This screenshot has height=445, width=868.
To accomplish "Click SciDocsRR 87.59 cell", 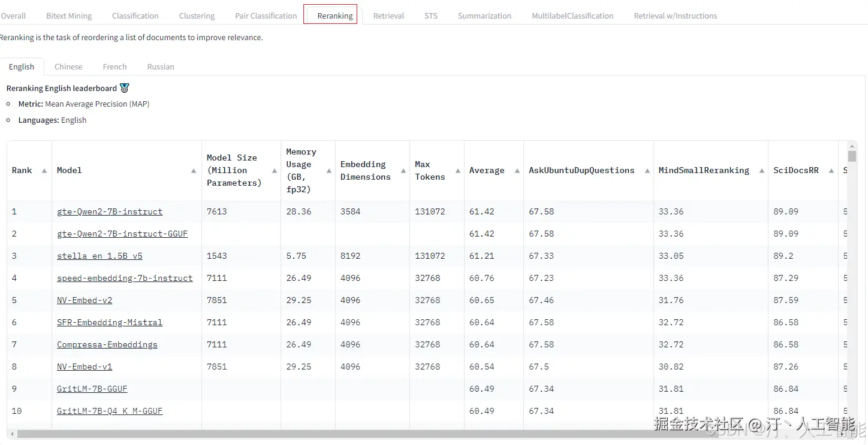I will click(786, 300).
